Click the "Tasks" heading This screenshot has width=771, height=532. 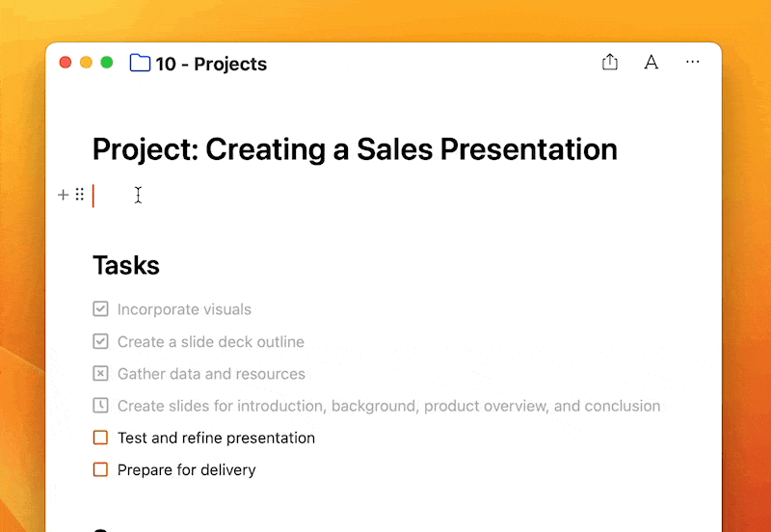coord(126,265)
